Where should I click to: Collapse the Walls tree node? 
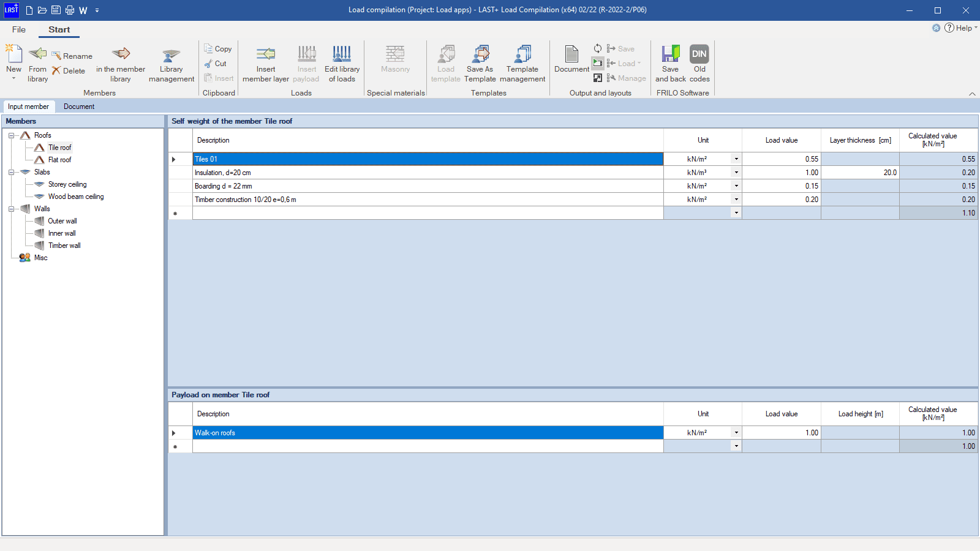click(11, 209)
